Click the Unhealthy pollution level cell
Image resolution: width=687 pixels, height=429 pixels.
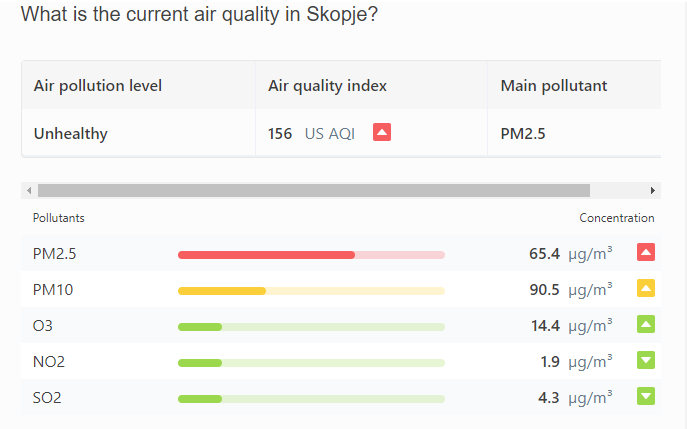(x=71, y=133)
